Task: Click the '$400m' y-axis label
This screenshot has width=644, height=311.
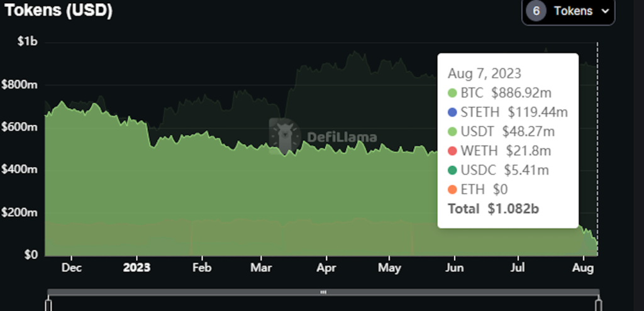Action: click(x=19, y=170)
